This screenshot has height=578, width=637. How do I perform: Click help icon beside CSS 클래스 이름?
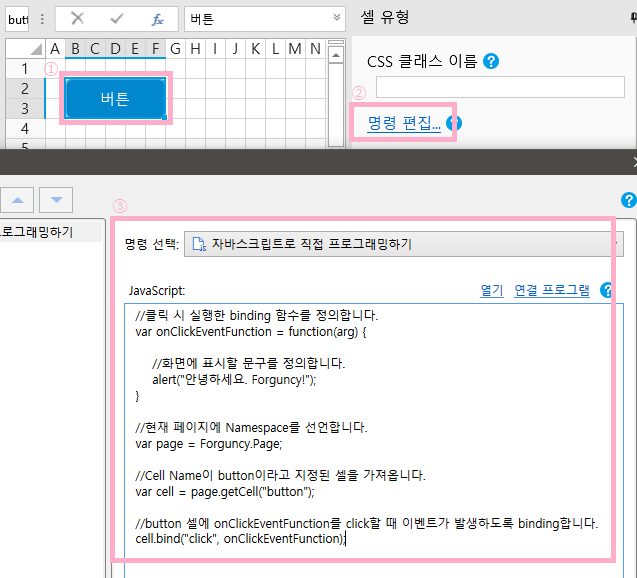pos(490,62)
